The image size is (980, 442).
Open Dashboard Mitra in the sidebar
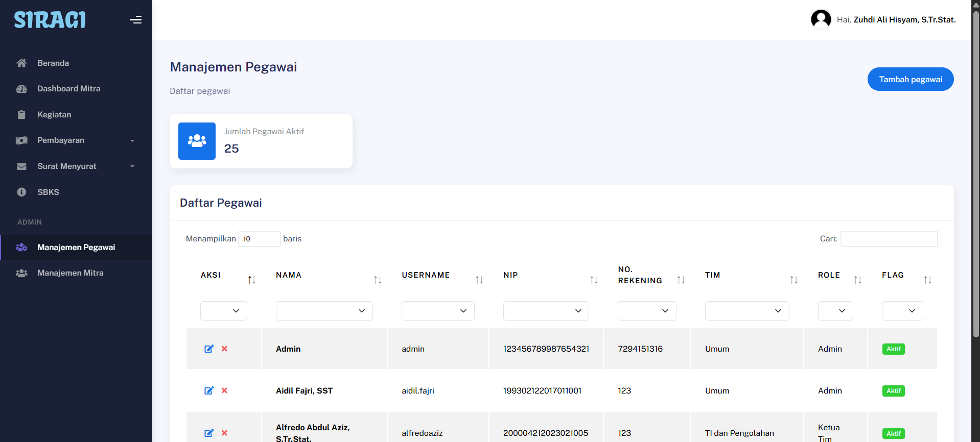pos(68,89)
